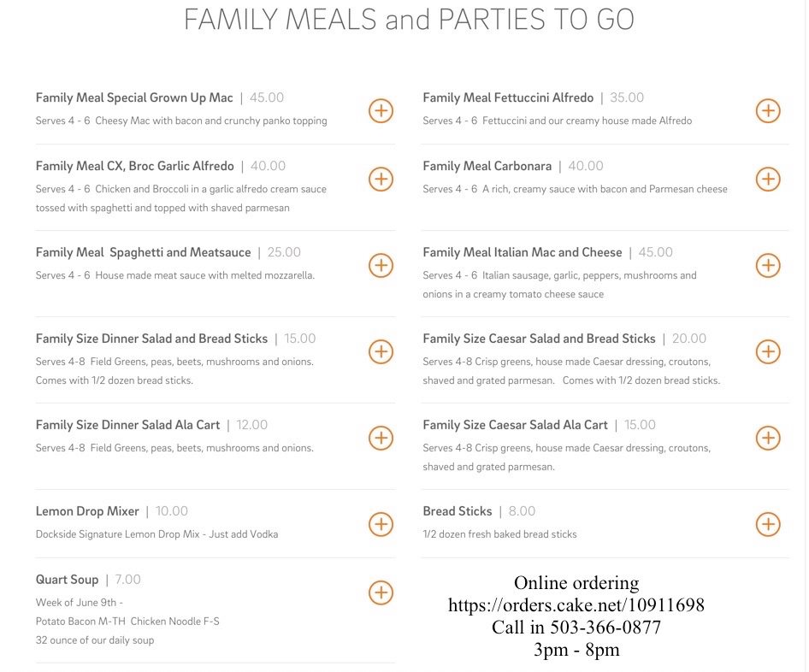This screenshot has height=672, width=809.
Task: Add Family Size Dinner Salad Ala Cart
Action: point(381,438)
